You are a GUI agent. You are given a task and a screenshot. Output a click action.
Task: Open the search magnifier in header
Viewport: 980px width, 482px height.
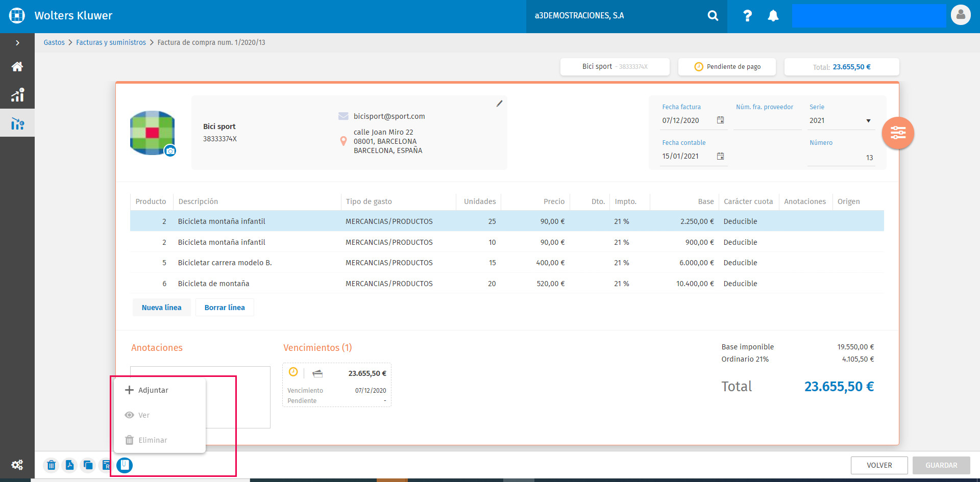(x=713, y=16)
